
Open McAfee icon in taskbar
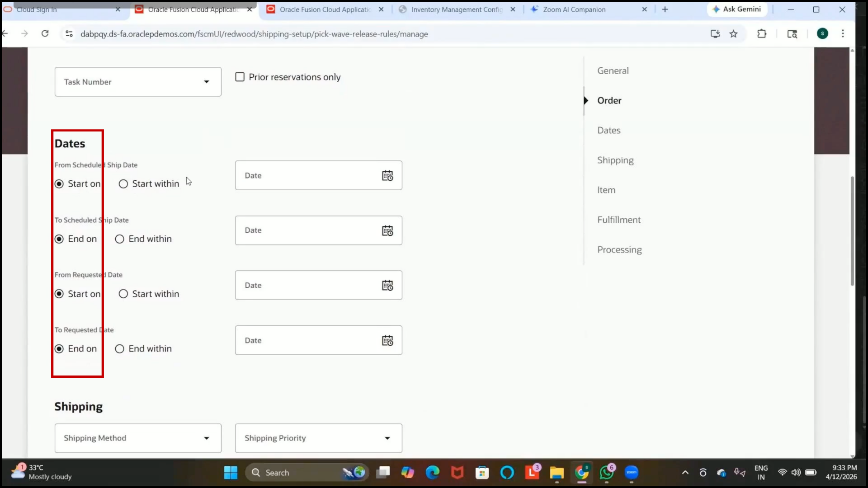tap(457, 473)
